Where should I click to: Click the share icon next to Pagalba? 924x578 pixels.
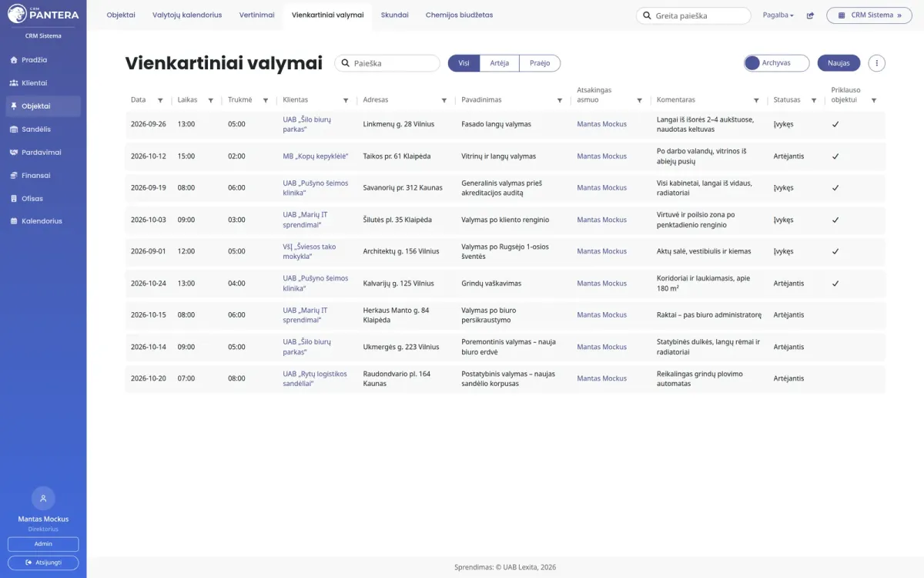coord(810,15)
